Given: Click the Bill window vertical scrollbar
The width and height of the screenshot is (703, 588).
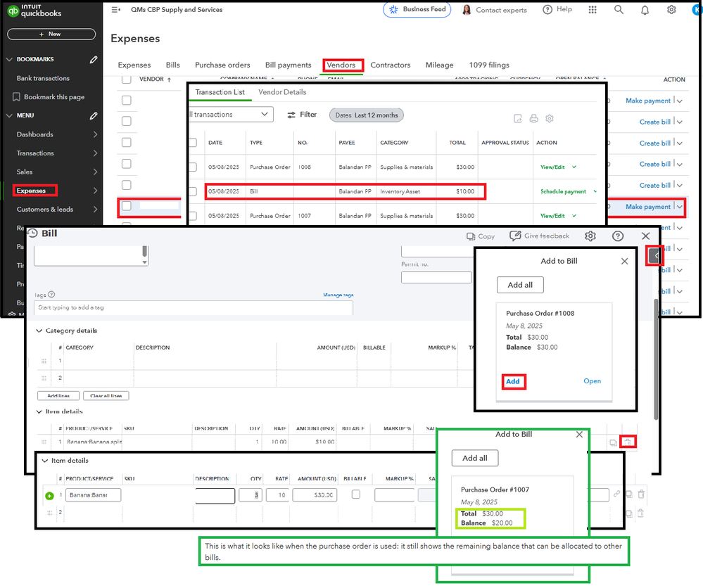Looking at the screenshot, I should pos(656,359).
